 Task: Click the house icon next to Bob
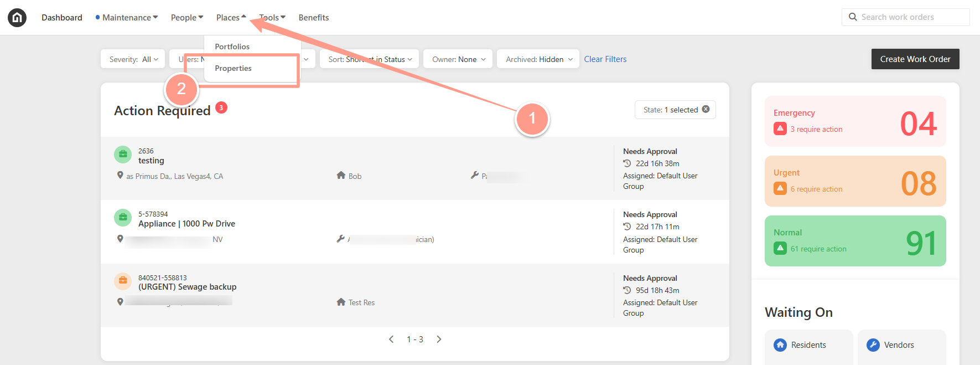coord(341,175)
